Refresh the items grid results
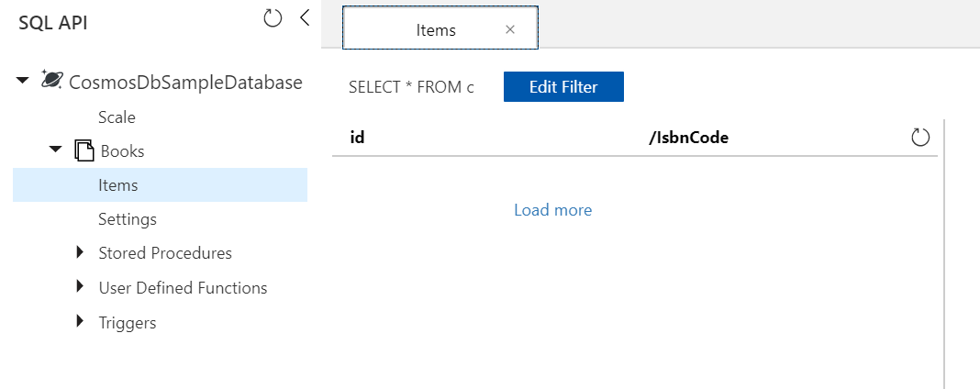The width and height of the screenshot is (980, 389). coord(920,138)
